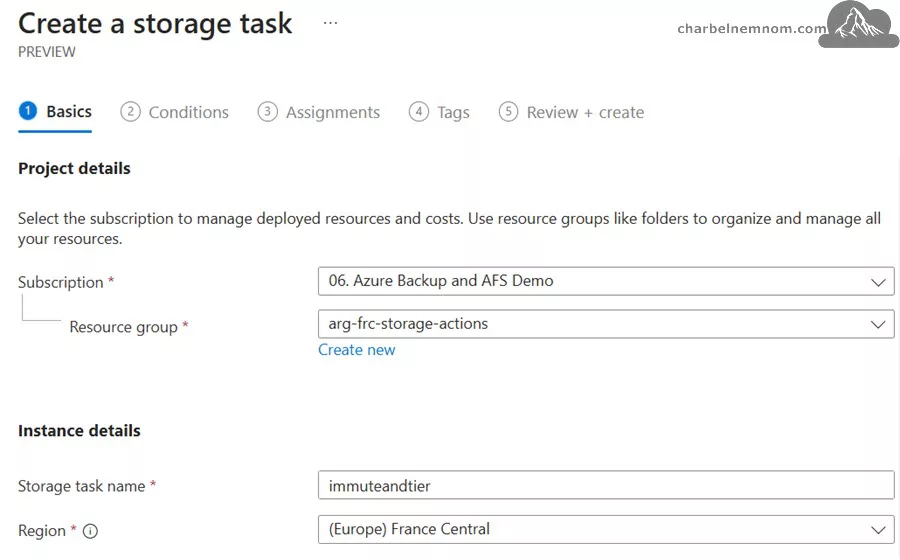Click the Create a storage task title
This screenshot has width=900, height=560.
155,24
